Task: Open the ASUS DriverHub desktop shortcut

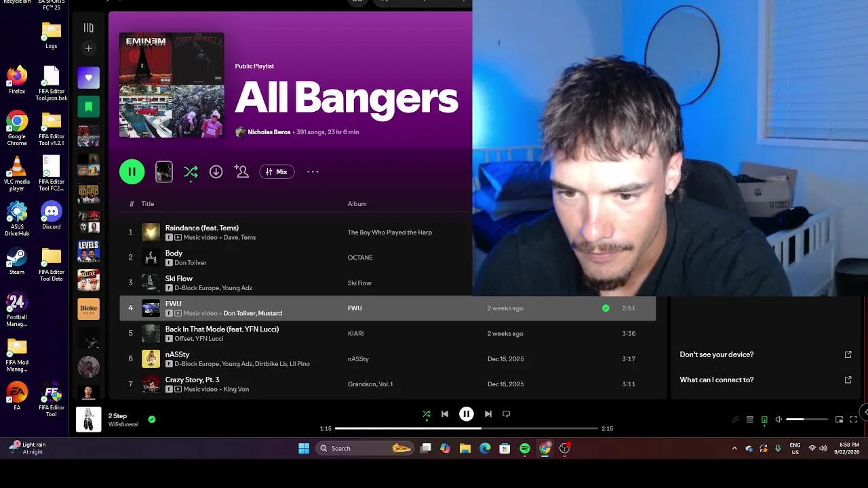Action: click(x=17, y=218)
